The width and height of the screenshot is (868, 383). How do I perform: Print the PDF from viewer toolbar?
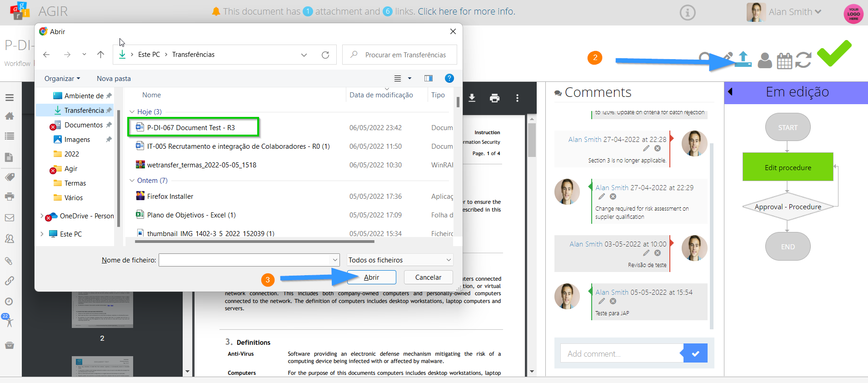click(495, 98)
